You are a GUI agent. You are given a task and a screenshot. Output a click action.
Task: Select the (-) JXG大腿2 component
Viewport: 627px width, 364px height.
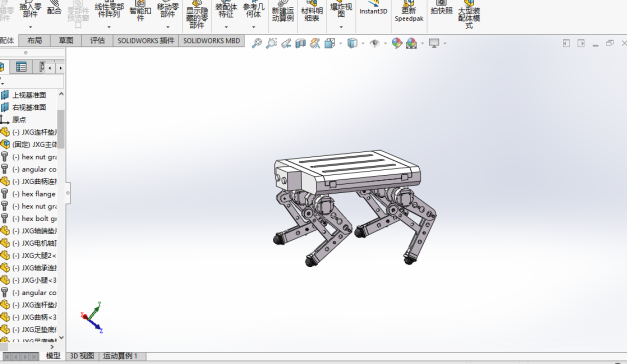[x=34, y=255]
